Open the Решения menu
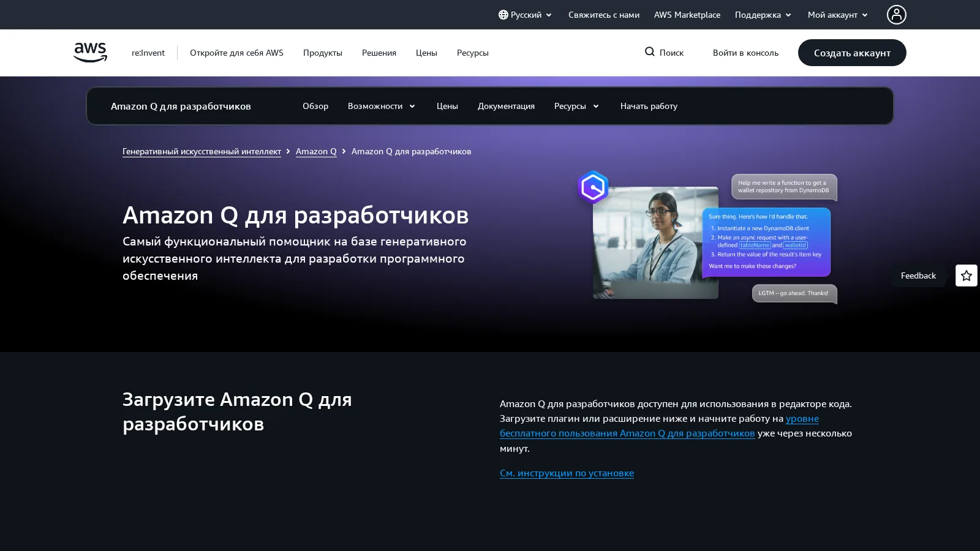The width and height of the screenshot is (980, 551). tap(379, 53)
